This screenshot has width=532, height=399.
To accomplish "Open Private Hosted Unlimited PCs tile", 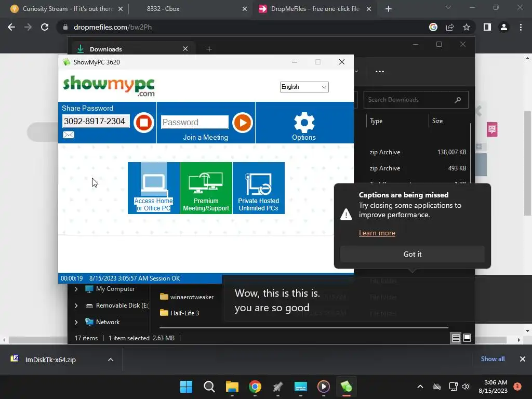I will click(x=259, y=188).
